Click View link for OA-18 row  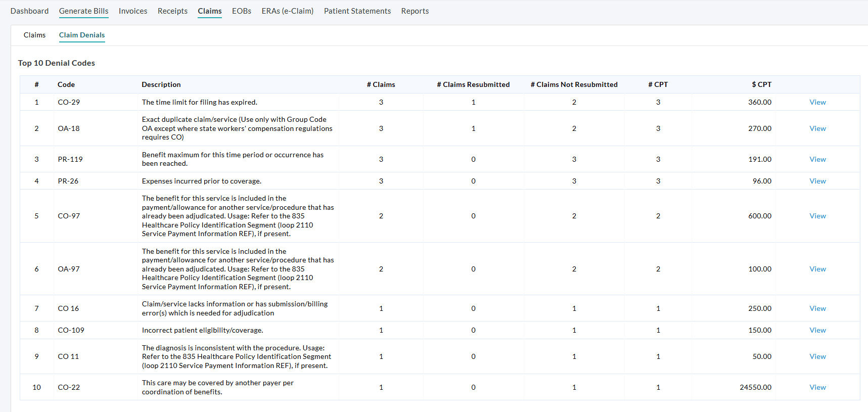817,128
